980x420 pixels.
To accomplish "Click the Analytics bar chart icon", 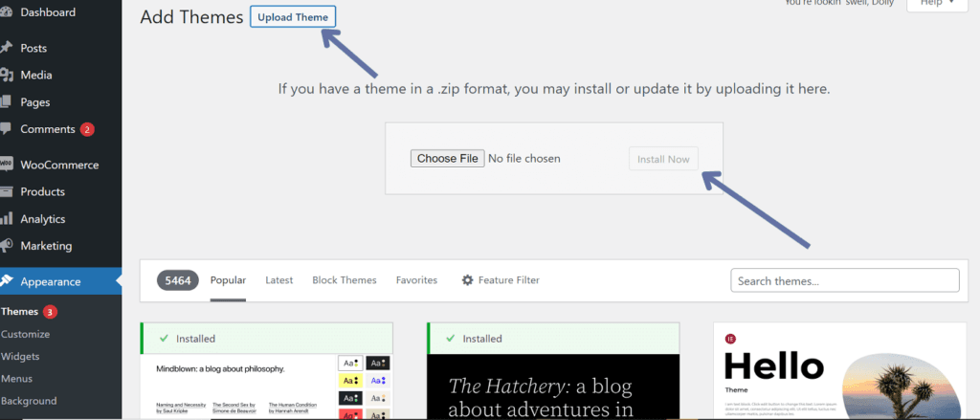I will click(x=6, y=219).
